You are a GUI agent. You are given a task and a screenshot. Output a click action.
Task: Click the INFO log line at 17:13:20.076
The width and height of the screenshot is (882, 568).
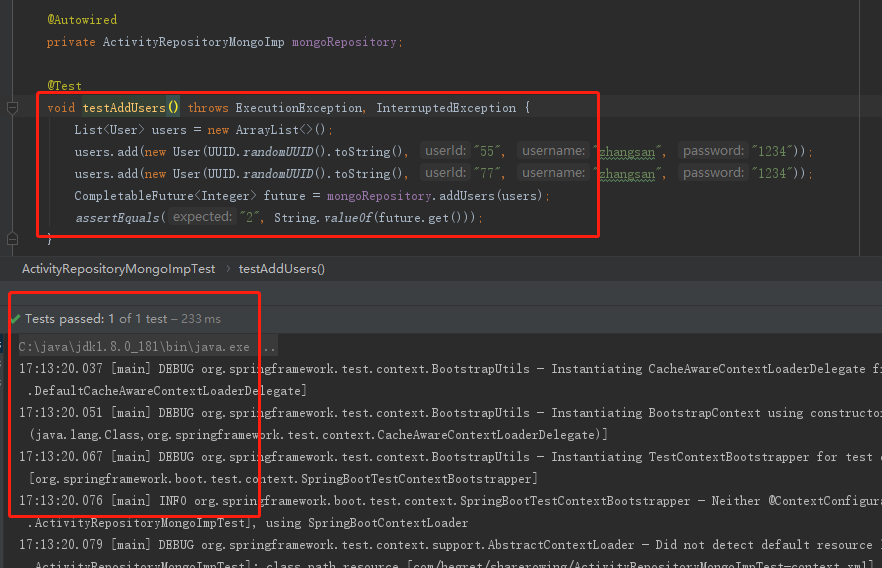(450, 501)
